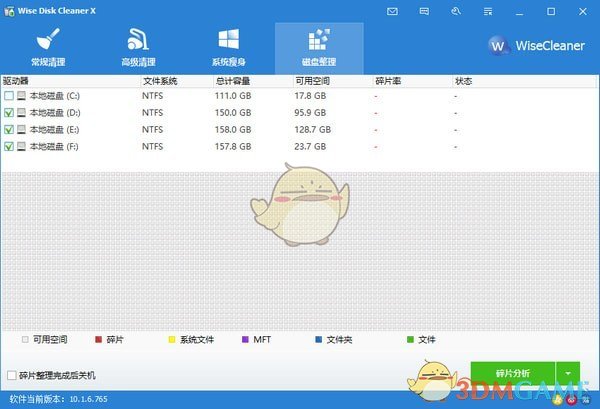Viewport: 600px width, 409px height.
Task: Click the 111.0 GB capacity value
Action: coord(233,96)
